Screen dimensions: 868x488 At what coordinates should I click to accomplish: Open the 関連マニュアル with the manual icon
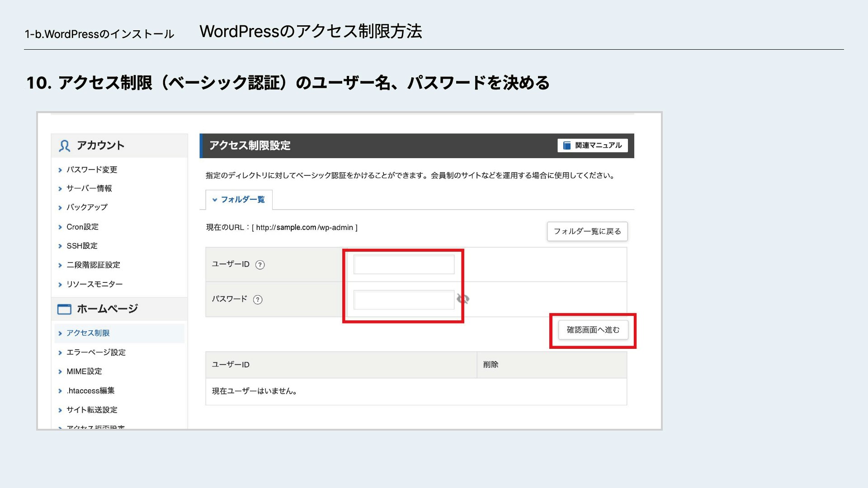(566, 145)
